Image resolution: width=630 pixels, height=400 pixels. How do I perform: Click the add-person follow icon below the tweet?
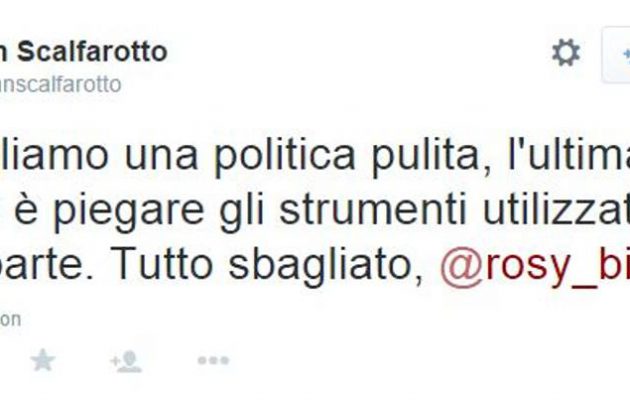126,361
